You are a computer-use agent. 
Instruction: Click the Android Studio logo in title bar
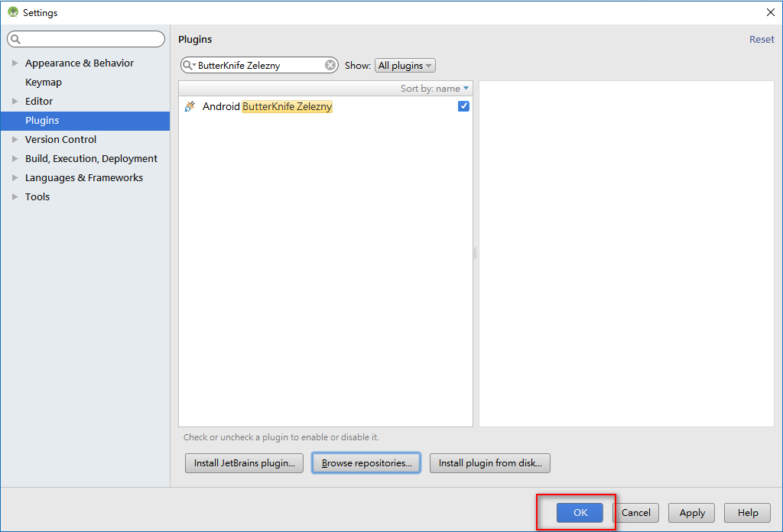13,12
